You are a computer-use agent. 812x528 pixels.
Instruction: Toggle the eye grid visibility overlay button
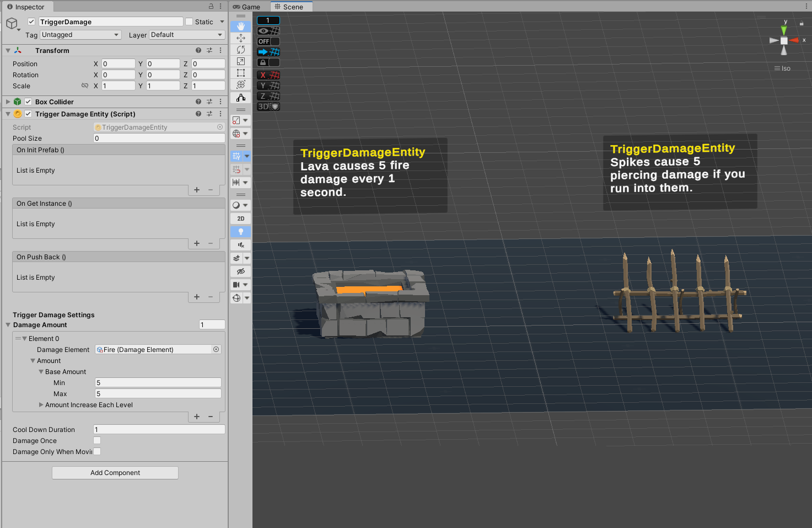click(268, 31)
